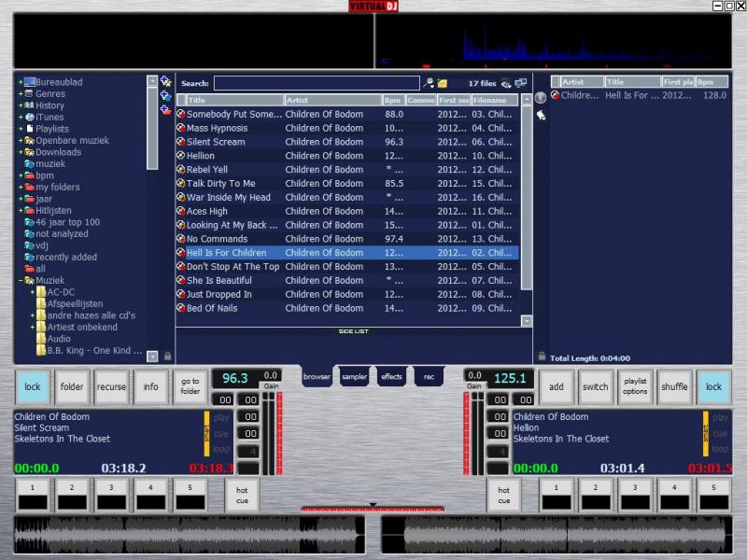Click the track icon in the playlist row

[x=555, y=95]
